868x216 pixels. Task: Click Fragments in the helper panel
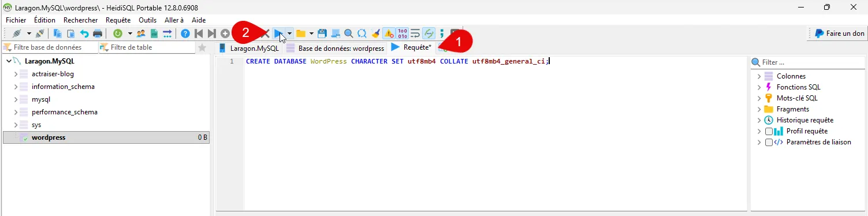point(793,109)
